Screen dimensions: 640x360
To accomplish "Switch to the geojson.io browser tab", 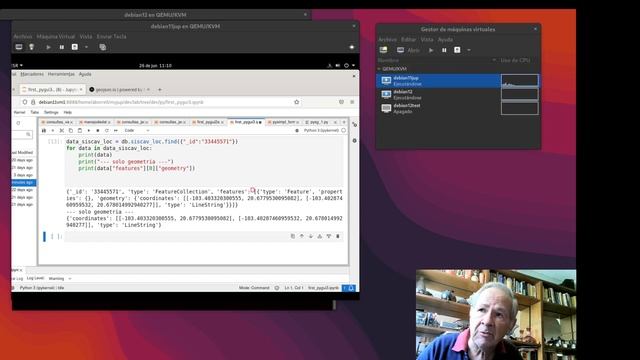I will (119, 89).
